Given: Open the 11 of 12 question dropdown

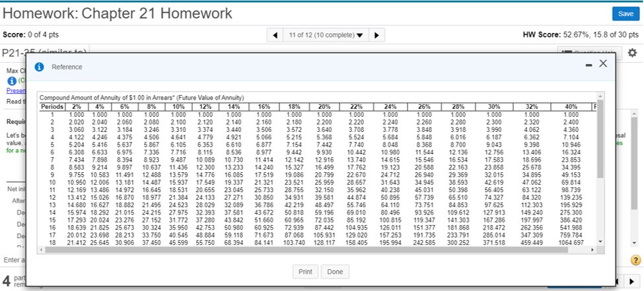Looking at the screenshot, I should click(x=326, y=35).
